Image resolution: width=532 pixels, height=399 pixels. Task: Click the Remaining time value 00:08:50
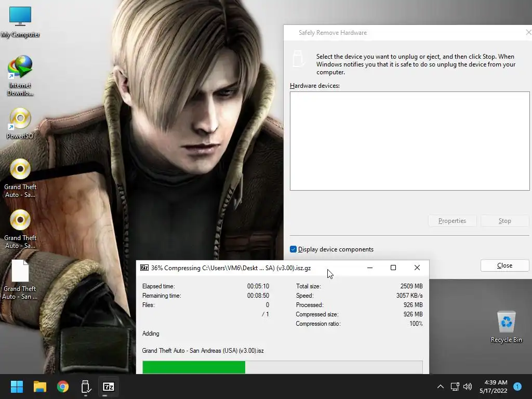(x=258, y=296)
